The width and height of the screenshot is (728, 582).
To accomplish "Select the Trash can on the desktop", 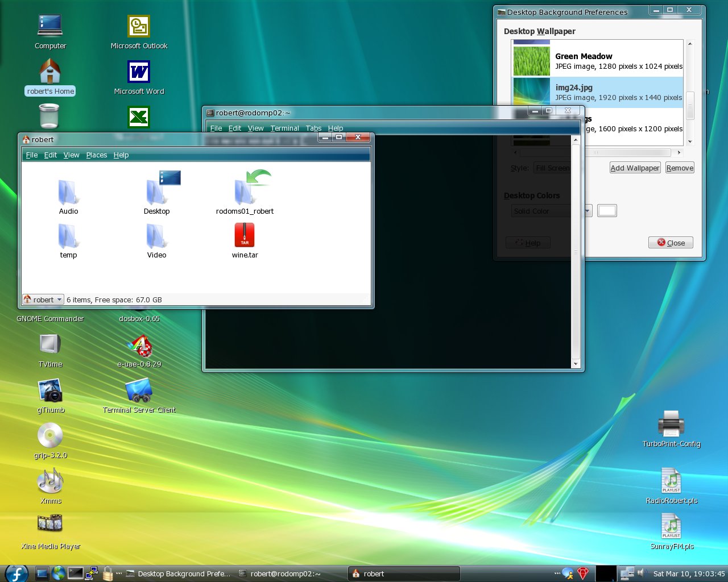I will click(x=49, y=116).
